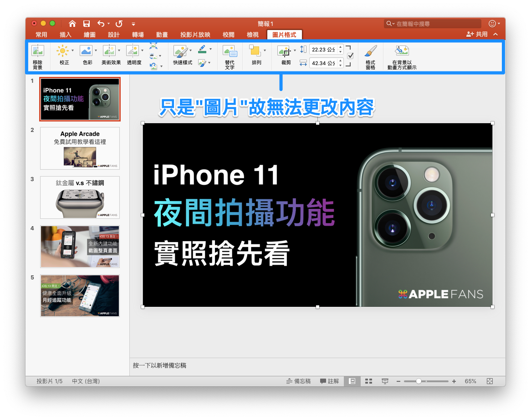The height and width of the screenshot is (420, 531).
Task: Expand the Arrange (排列) dropdown arrow
Action: pyautogui.click(x=265, y=51)
